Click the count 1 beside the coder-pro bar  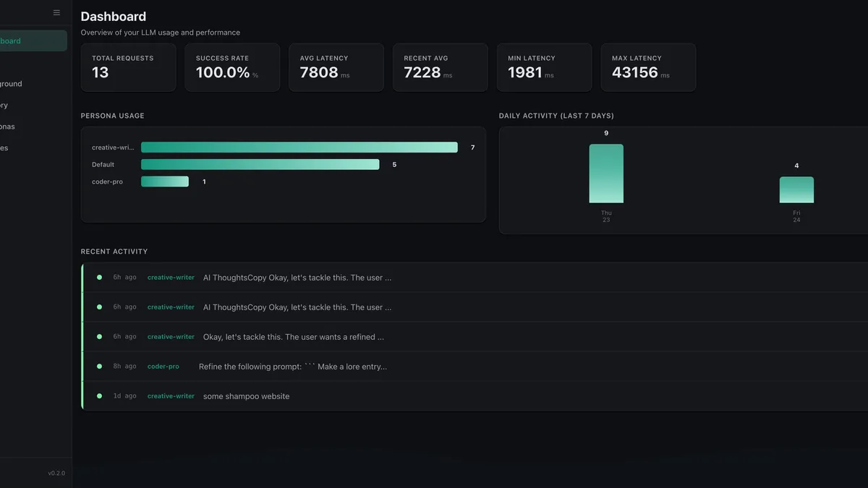coord(204,182)
